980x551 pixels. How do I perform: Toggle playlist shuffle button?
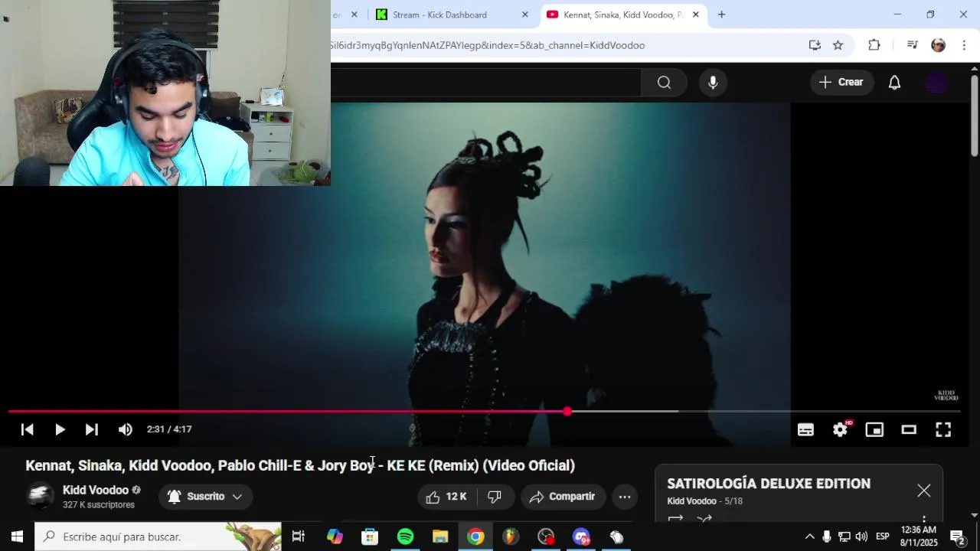[704, 519]
